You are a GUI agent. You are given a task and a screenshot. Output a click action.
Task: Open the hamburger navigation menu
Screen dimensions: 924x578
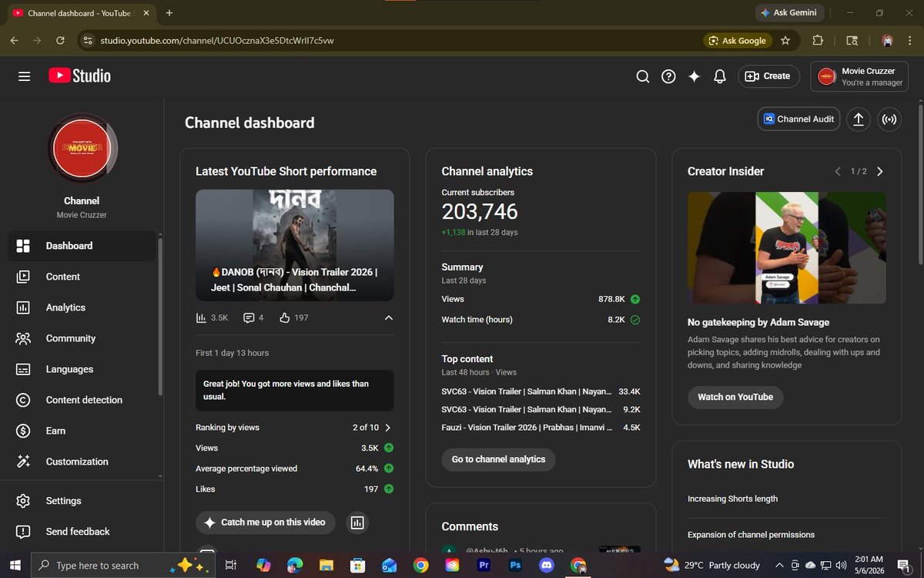(24, 76)
